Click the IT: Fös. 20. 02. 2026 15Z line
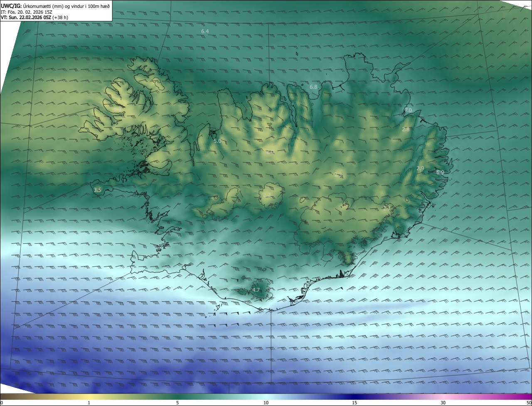The width and height of the screenshot is (532, 406). [27, 12]
